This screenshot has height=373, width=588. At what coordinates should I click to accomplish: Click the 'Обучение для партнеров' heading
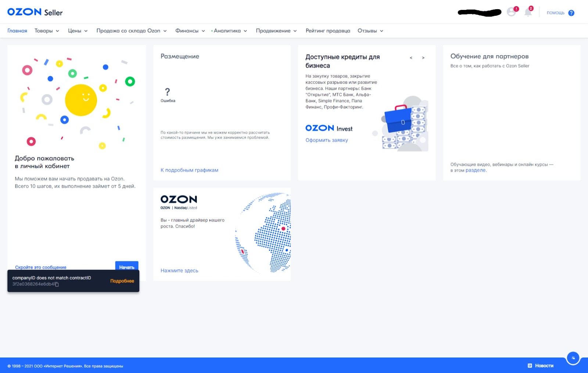click(x=490, y=56)
